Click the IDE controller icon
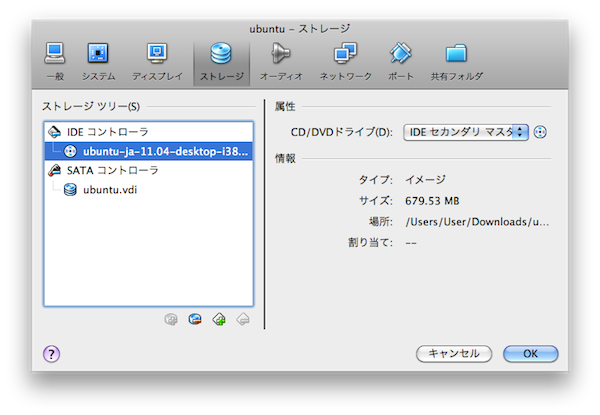This screenshot has width=600, height=415. pyautogui.click(x=54, y=132)
